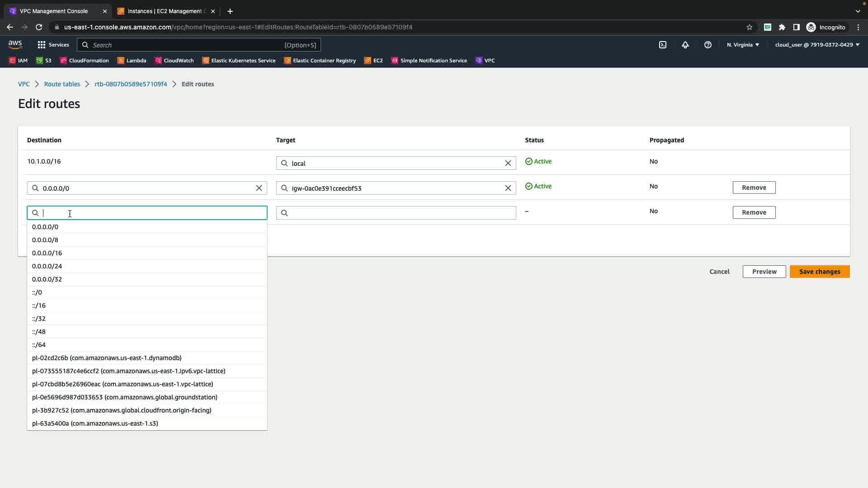Bookmark page with the star icon

click(749, 27)
